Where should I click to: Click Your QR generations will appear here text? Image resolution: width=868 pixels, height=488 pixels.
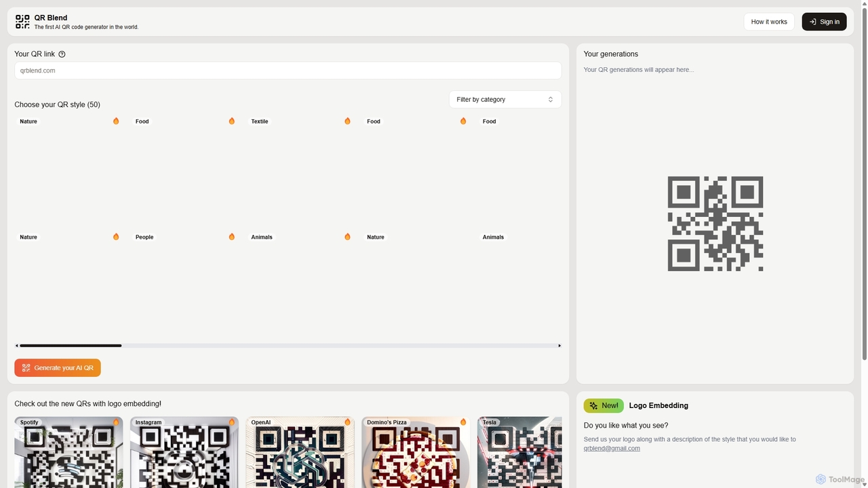click(639, 70)
